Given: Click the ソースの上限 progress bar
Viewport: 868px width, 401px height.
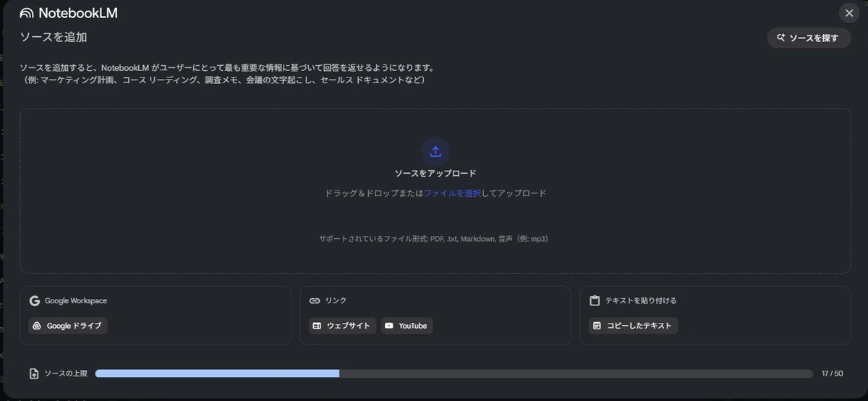Looking at the screenshot, I should click(x=454, y=373).
